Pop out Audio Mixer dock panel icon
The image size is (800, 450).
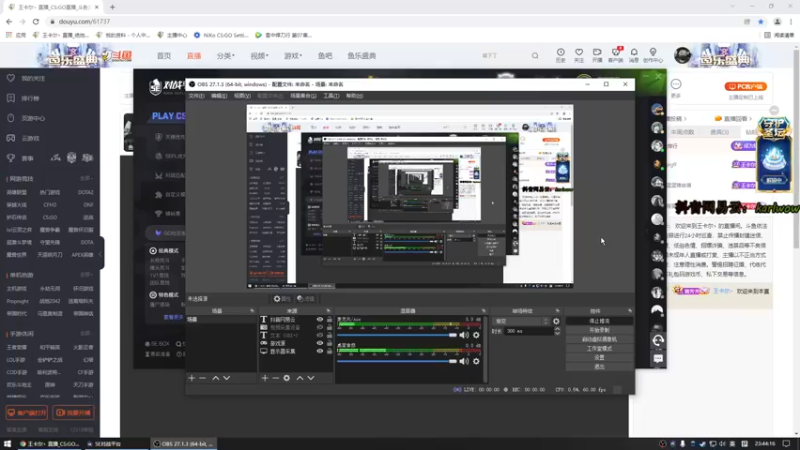(484, 311)
